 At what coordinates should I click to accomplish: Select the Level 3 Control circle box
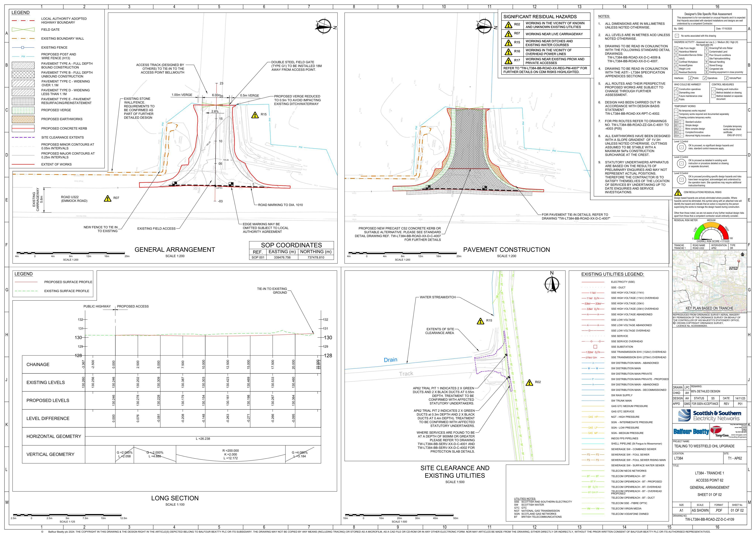point(682,180)
